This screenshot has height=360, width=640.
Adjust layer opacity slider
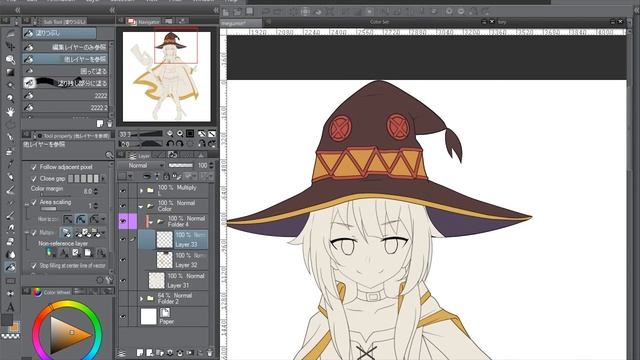(x=180, y=165)
